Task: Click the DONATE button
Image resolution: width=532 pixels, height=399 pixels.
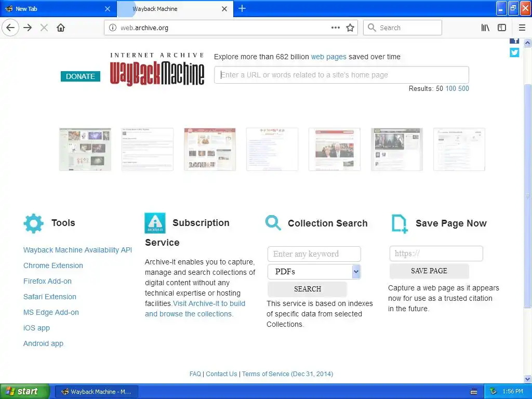Action: (x=81, y=76)
